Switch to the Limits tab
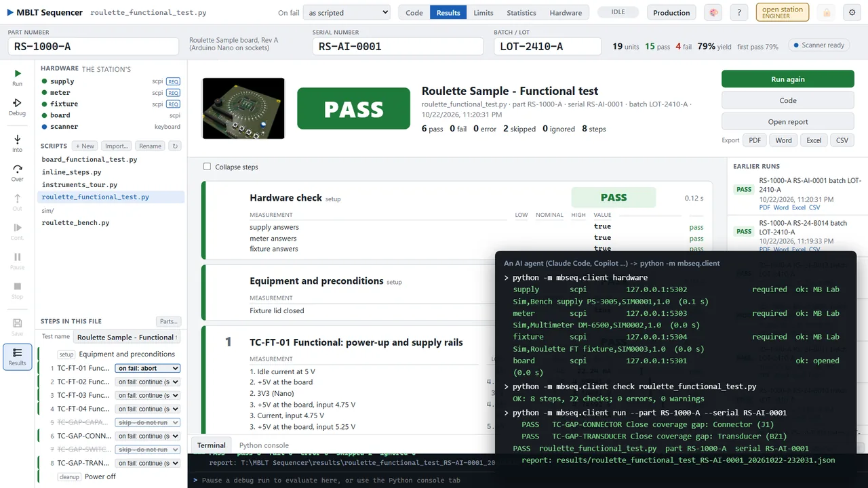Viewport: 868px width, 488px height. tap(484, 12)
